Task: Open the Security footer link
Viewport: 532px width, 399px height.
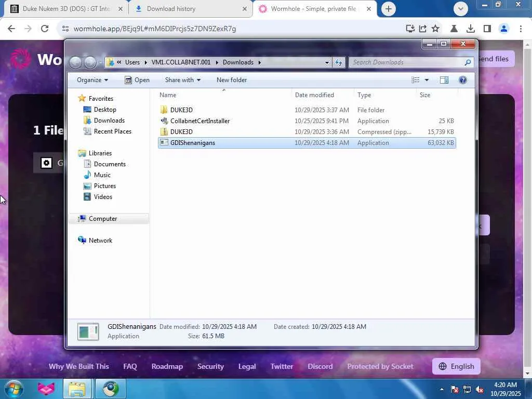Action: click(211, 366)
